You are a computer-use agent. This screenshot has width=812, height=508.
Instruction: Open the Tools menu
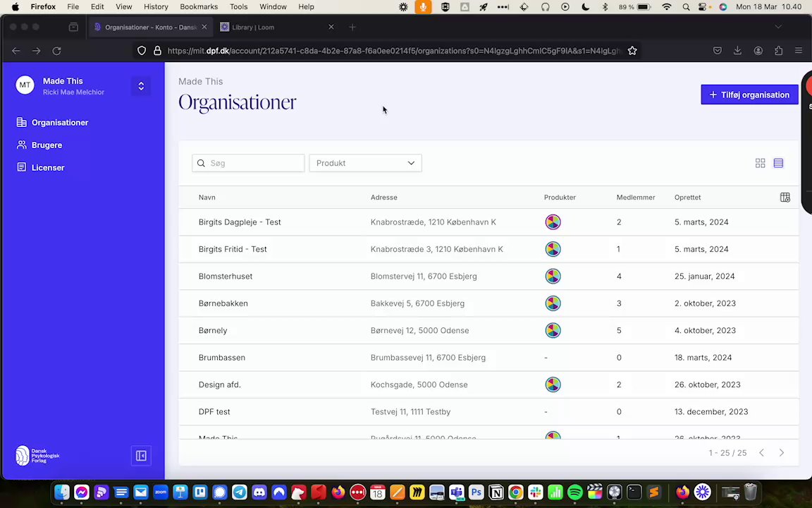tap(239, 7)
